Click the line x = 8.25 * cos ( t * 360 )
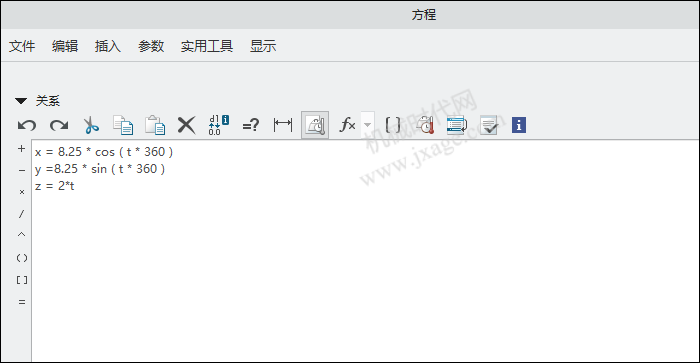Viewport: 700px width, 363px height. [104, 152]
